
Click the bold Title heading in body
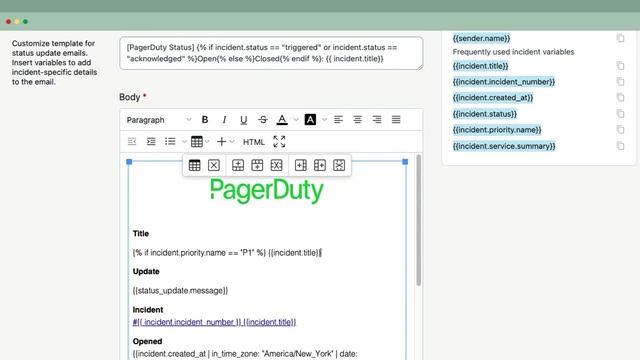141,233
